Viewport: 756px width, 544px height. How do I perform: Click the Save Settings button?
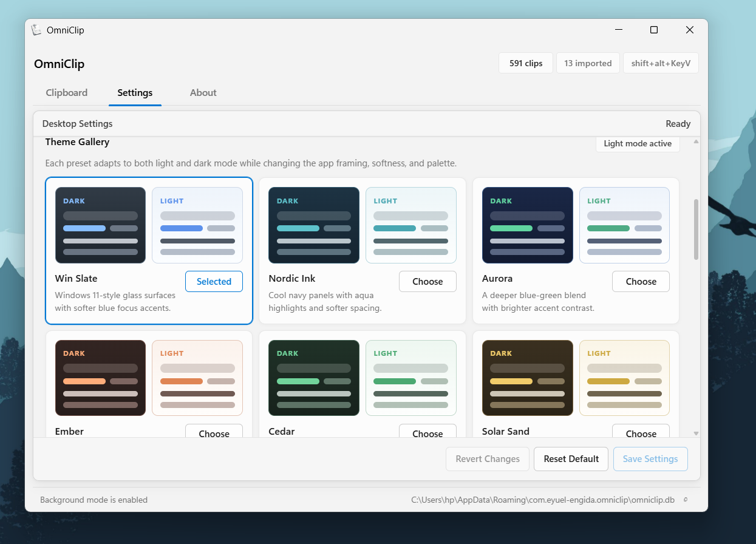[x=650, y=459]
